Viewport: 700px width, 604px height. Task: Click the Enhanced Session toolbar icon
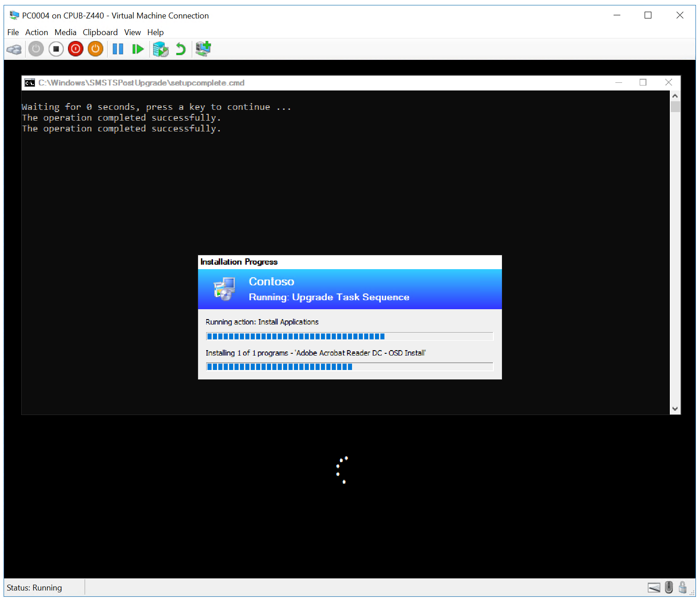[x=203, y=49]
